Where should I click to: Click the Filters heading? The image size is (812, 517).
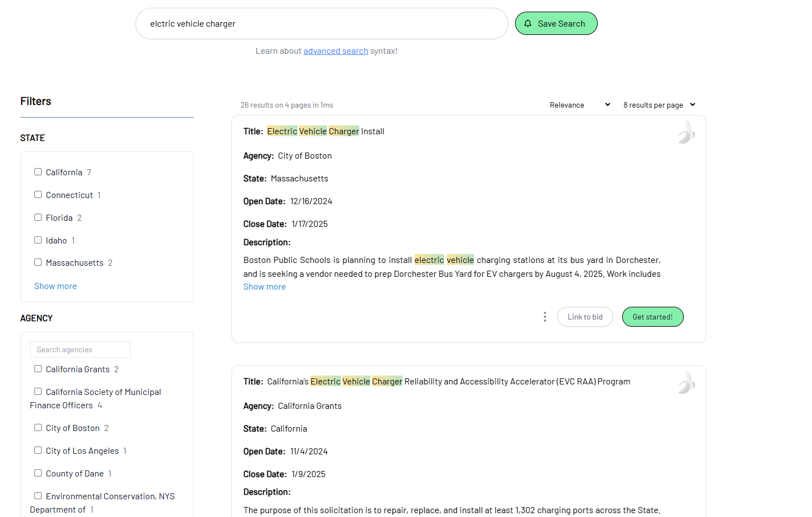pos(36,102)
